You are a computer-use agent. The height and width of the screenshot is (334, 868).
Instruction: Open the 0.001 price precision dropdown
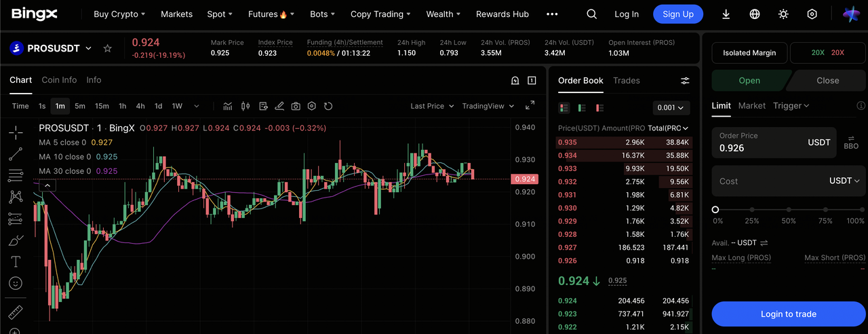point(671,107)
